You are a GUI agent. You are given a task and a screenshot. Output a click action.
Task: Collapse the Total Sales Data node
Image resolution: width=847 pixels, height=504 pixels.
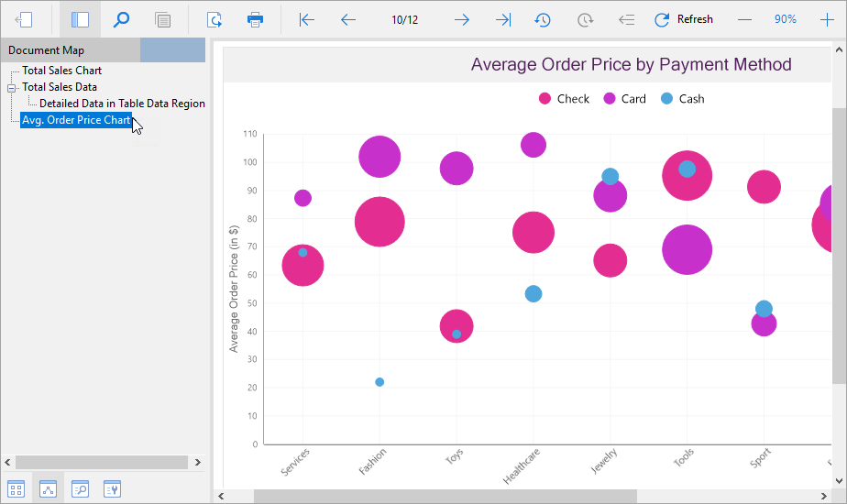click(11, 87)
